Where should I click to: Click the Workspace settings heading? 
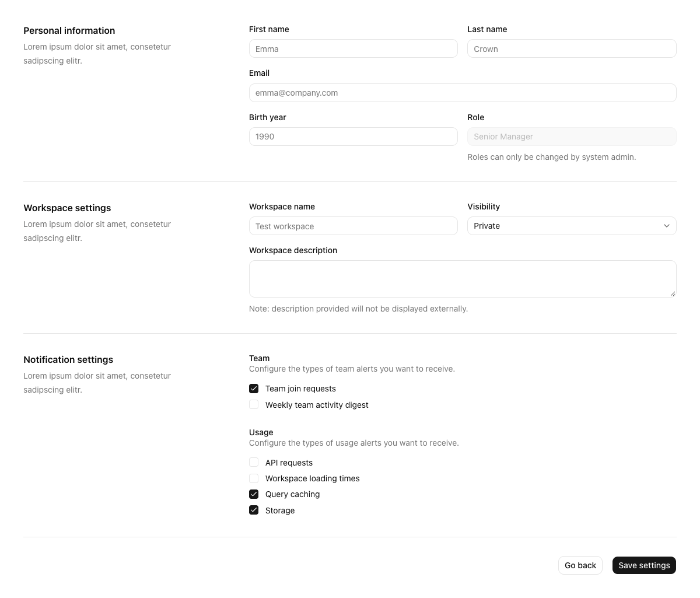coord(67,208)
